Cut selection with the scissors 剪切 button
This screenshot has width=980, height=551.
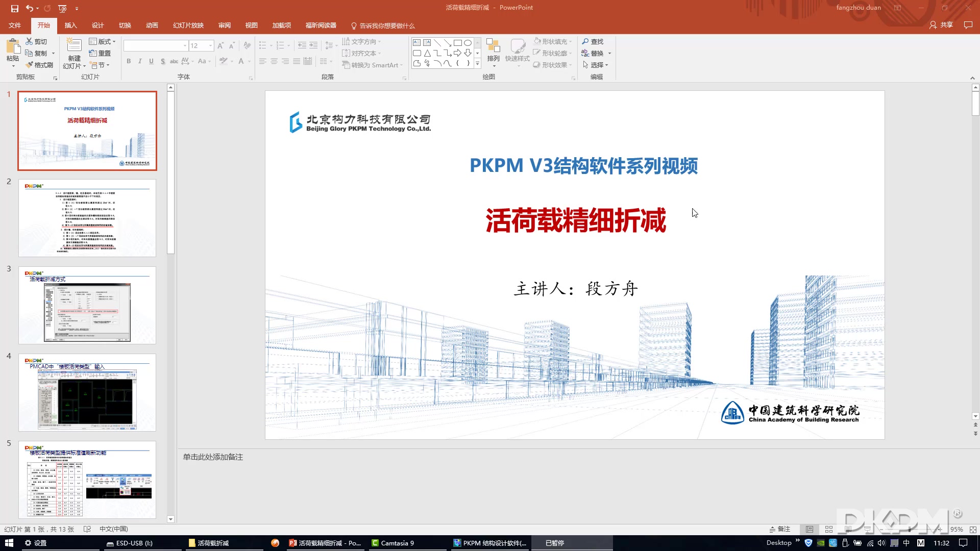pos(36,41)
